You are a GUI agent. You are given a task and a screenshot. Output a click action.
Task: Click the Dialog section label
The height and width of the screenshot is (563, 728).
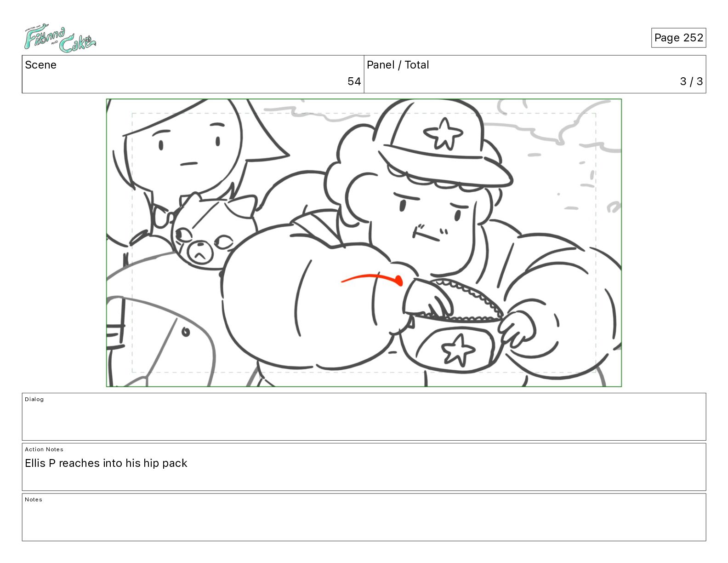[34, 399]
